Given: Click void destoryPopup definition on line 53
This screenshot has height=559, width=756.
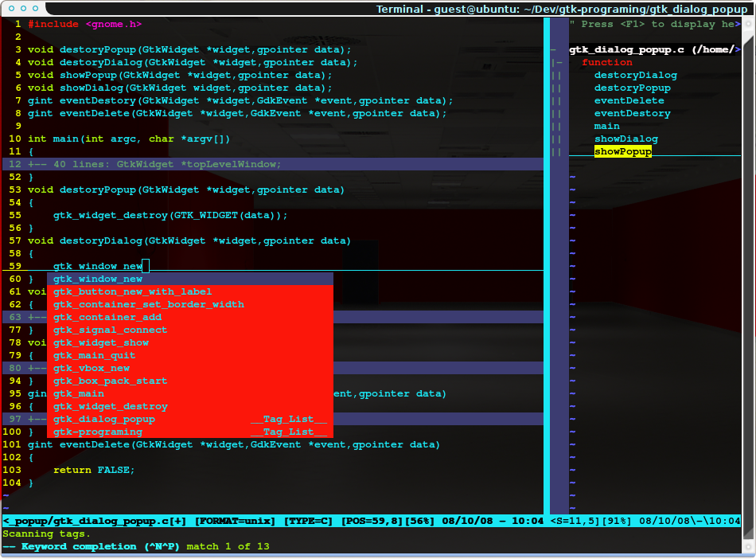Looking at the screenshot, I should click(186, 190).
